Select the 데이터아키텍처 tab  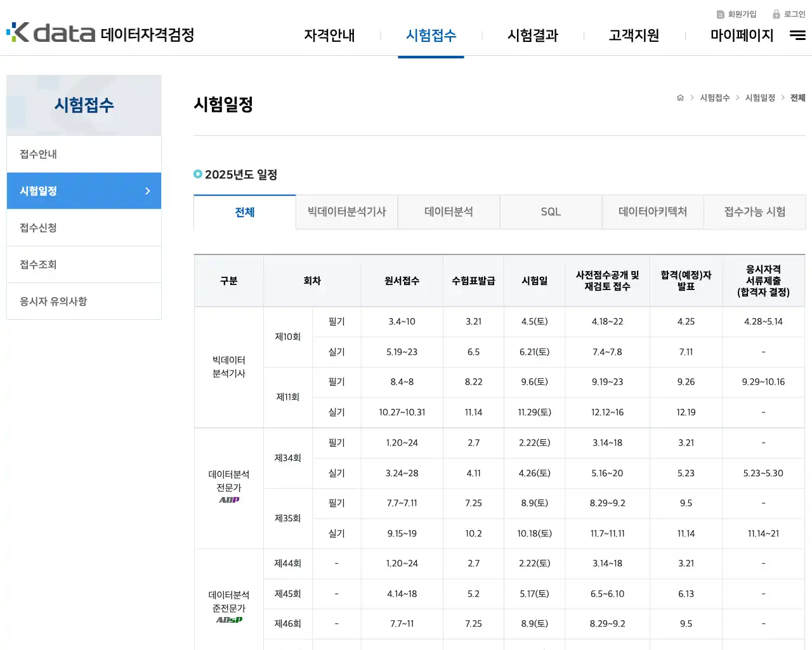pos(653,212)
